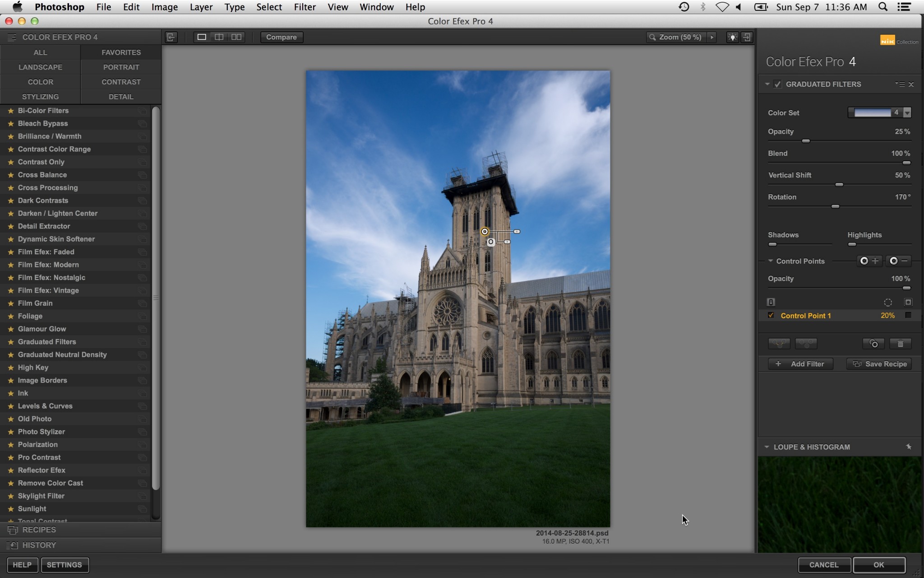This screenshot has height=578, width=924.
Task: Toggle the favorite star for Skylight Filter
Action: [11, 496]
